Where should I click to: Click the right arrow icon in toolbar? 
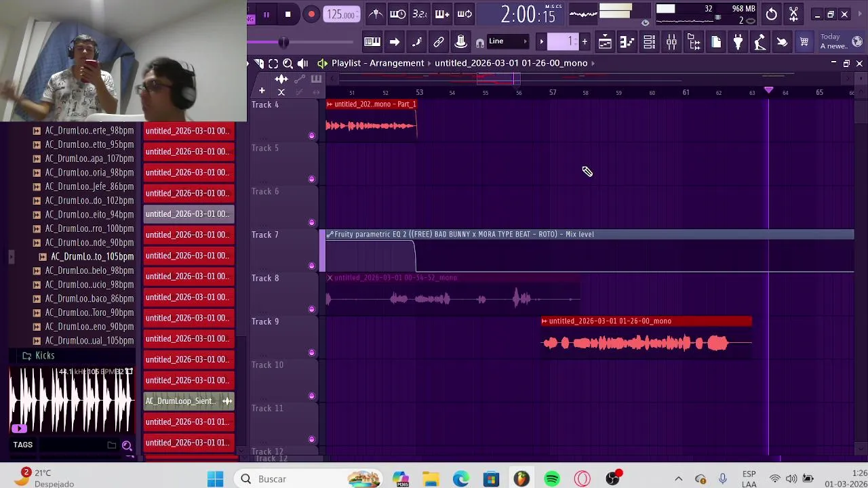coord(395,42)
